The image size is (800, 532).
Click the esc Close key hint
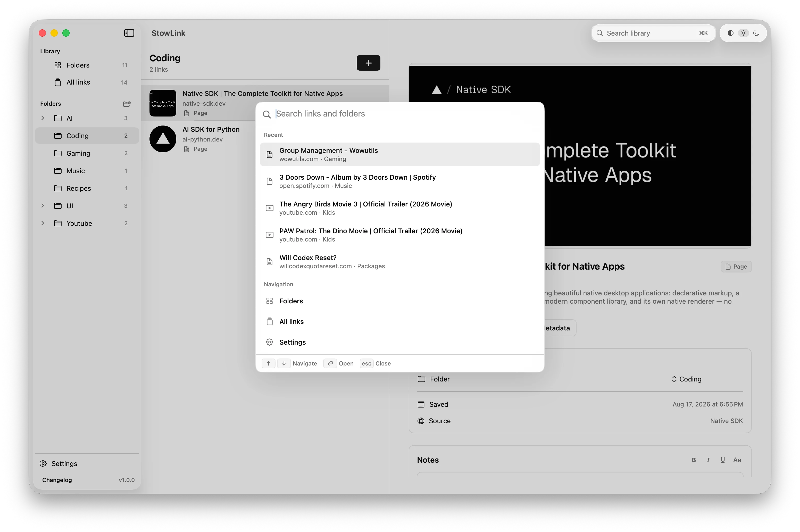point(366,363)
